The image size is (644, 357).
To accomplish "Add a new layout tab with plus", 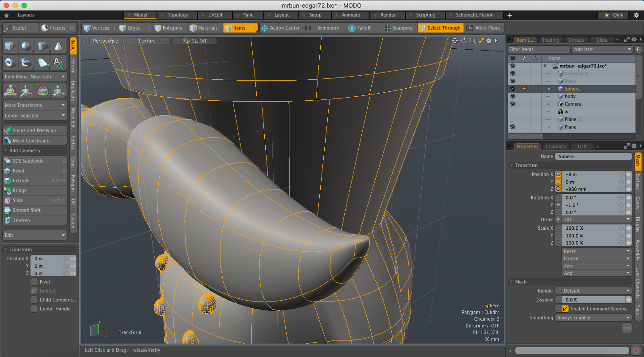I will (509, 15).
